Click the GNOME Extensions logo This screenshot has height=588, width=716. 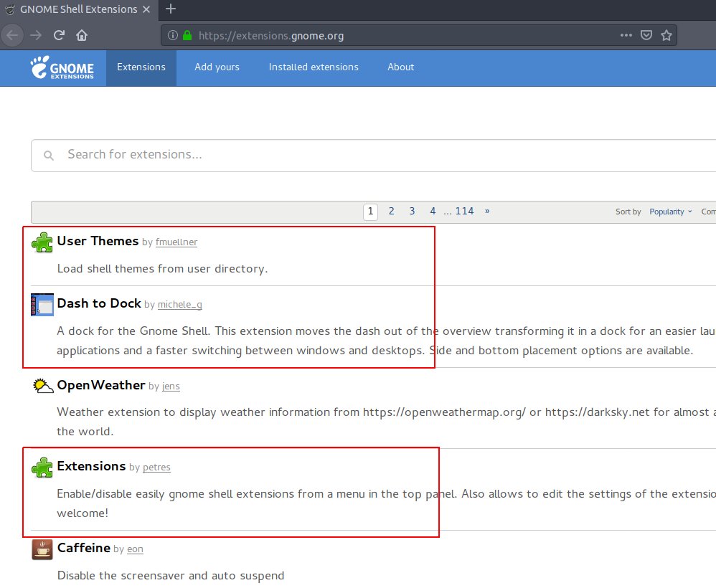click(62, 67)
